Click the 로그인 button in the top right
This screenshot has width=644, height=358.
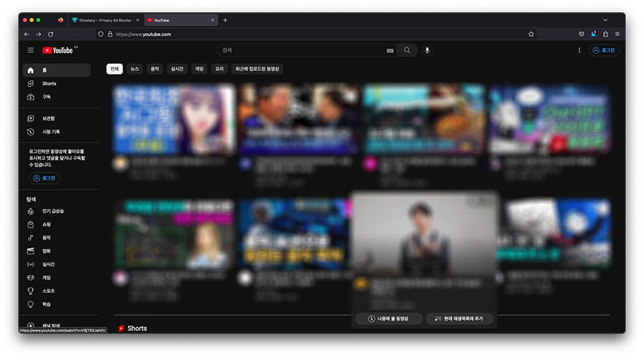(x=604, y=50)
